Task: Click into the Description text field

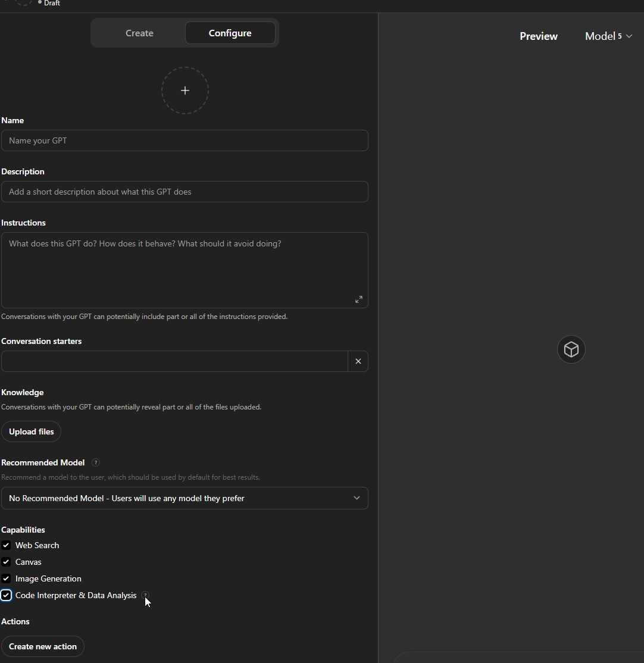Action: (x=185, y=192)
